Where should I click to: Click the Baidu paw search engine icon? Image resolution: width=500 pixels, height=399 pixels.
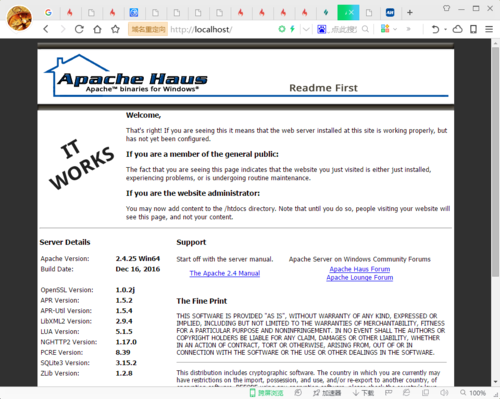coord(322,29)
